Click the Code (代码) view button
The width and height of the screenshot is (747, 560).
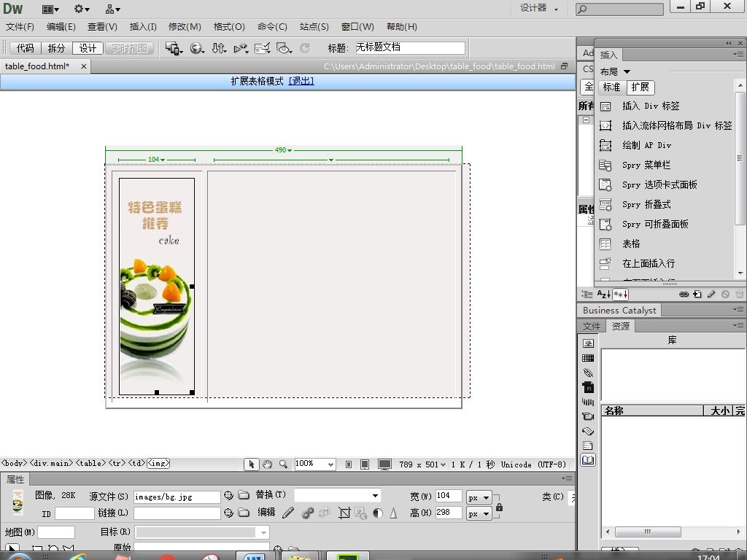coord(26,48)
